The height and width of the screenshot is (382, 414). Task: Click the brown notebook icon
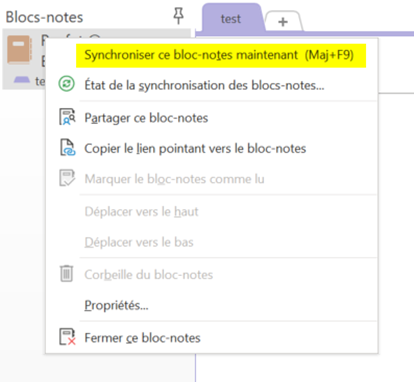point(20,50)
